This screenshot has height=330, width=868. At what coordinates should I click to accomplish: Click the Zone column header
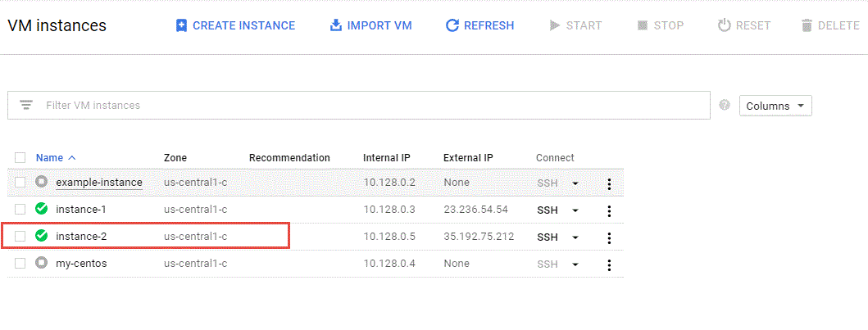175,157
